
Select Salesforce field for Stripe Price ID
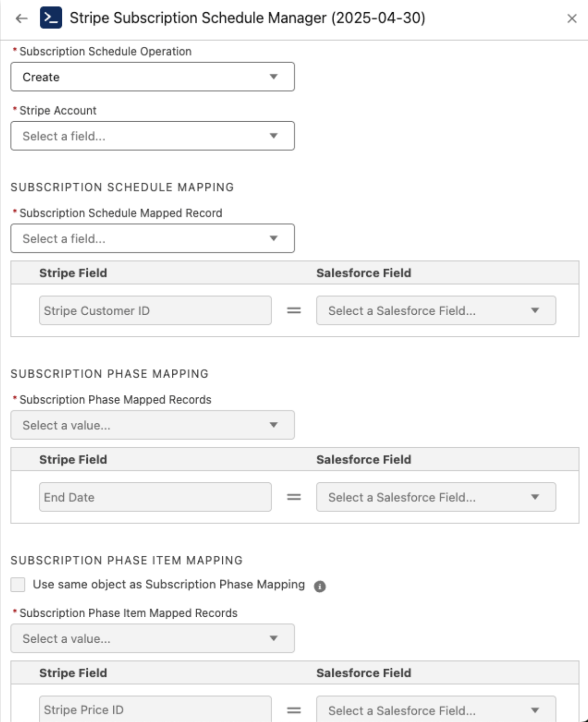pos(436,710)
